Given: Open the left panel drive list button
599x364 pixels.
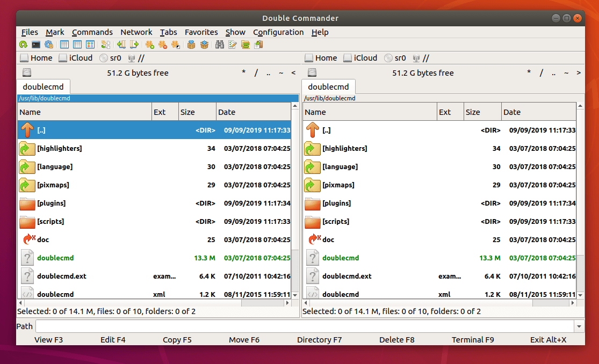Looking at the screenshot, I should tap(27, 73).
